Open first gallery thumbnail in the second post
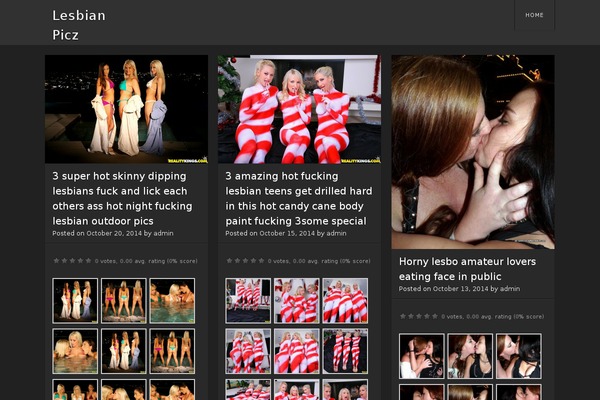The height and width of the screenshot is (400, 600). tap(248, 300)
